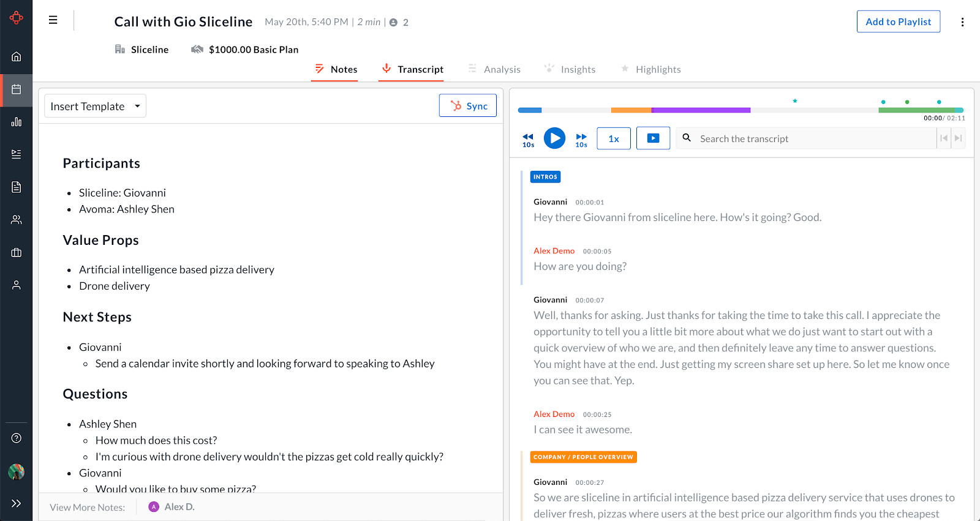Open the calendar meetings sidebar icon
Screen dimensions: 980x521
click(17, 89)
